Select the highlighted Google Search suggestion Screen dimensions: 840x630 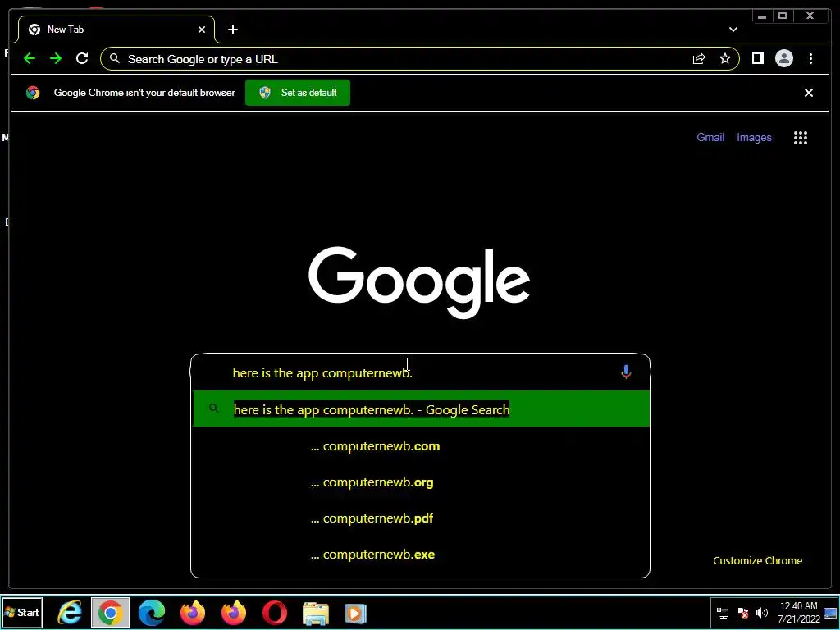point(421,409)
